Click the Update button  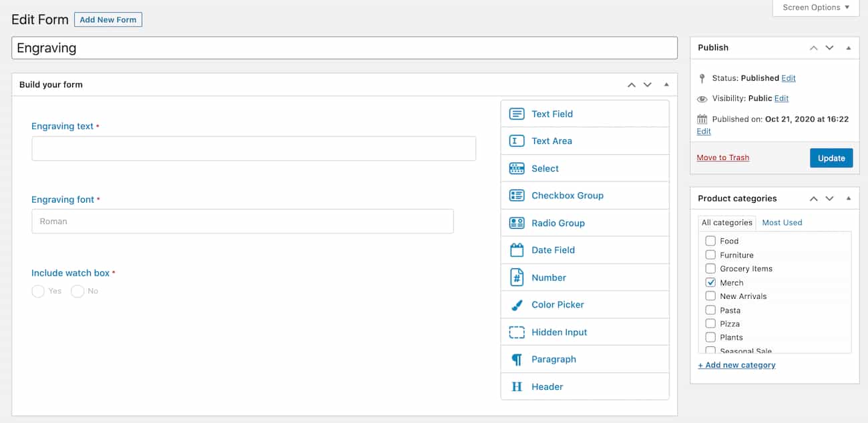coord(831,158)
